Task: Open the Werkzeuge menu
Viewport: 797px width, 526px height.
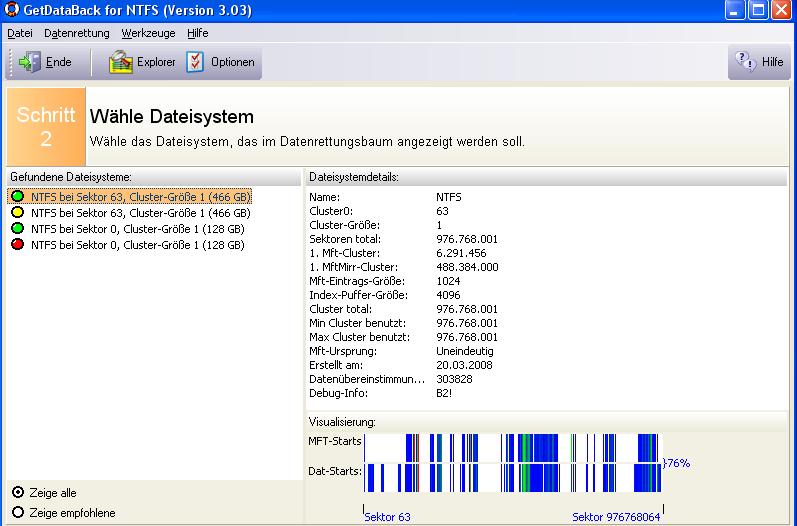Action: (148, 33)
